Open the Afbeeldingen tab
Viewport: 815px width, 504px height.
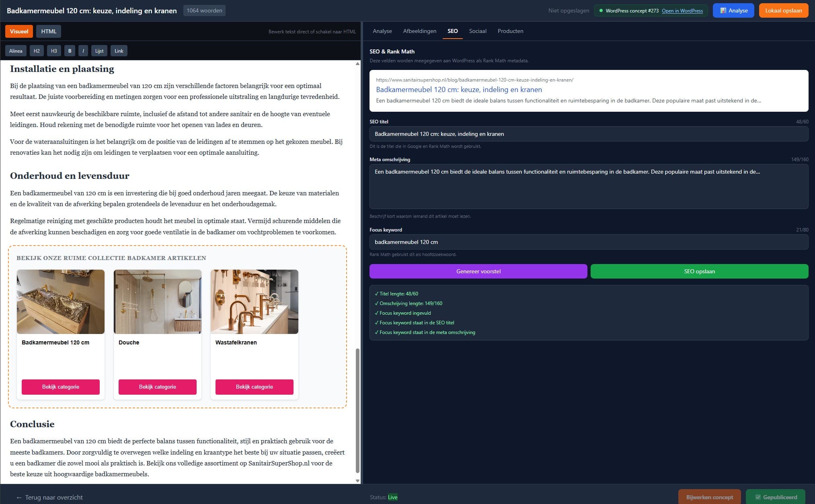pos(420,31)
